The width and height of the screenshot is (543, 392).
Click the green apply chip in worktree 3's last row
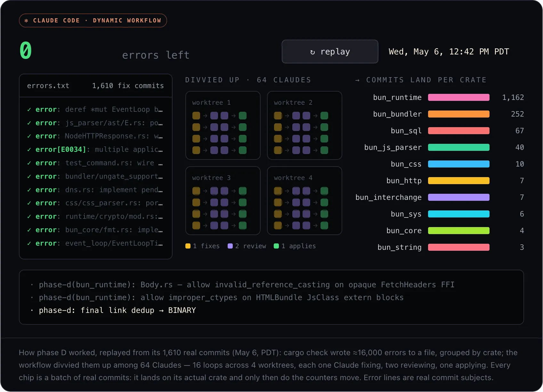pos(243,225)
